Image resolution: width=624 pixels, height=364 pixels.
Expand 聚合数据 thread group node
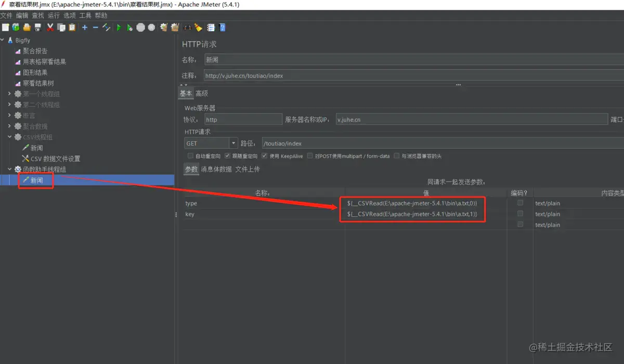pyautogui.click(x=10, y=126)
